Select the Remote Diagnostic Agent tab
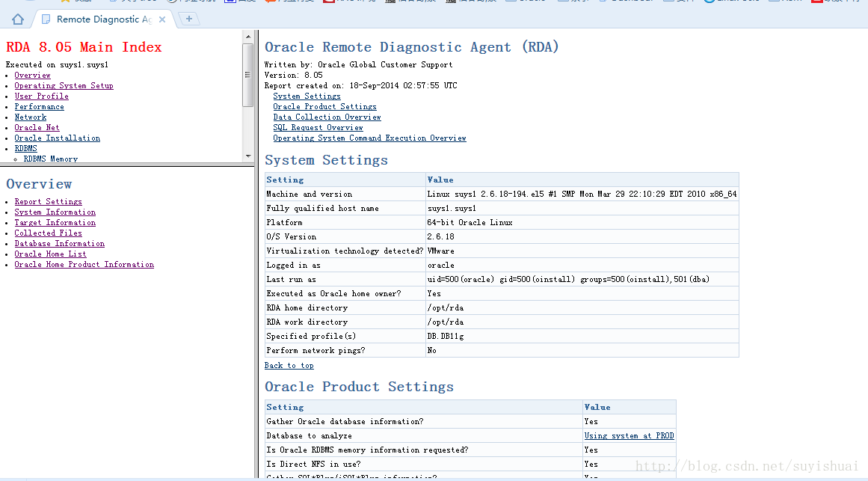The image size is (868, 481). coord(103,19)
